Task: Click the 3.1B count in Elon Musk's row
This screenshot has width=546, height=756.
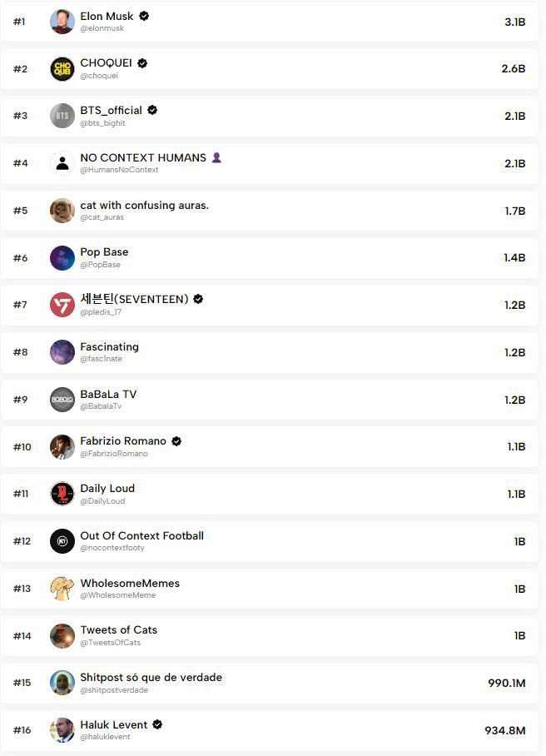Action: 514,22
